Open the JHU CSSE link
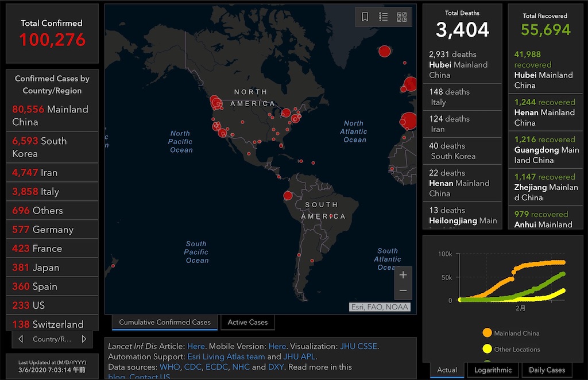588x380 pixels. (358, 346)
